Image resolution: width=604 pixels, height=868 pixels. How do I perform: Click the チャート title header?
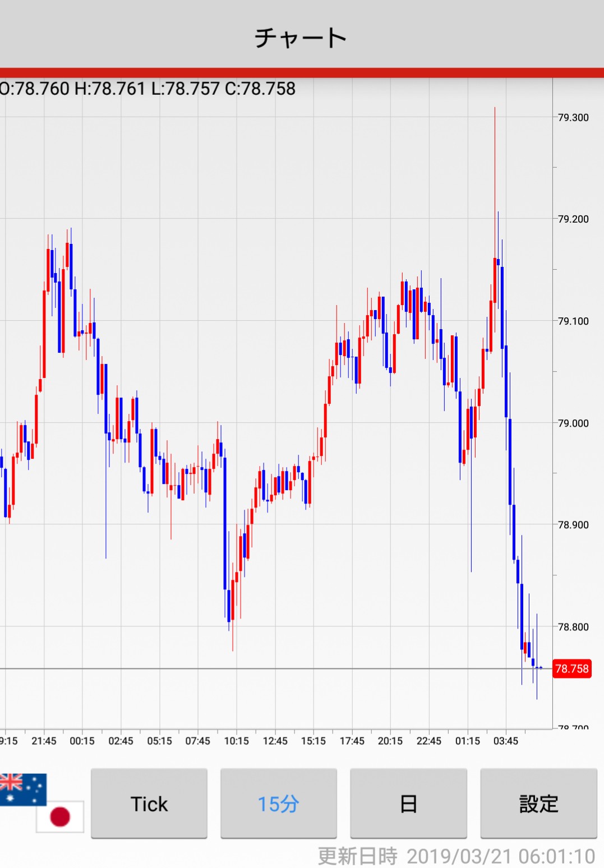click(x=301, y=38)
